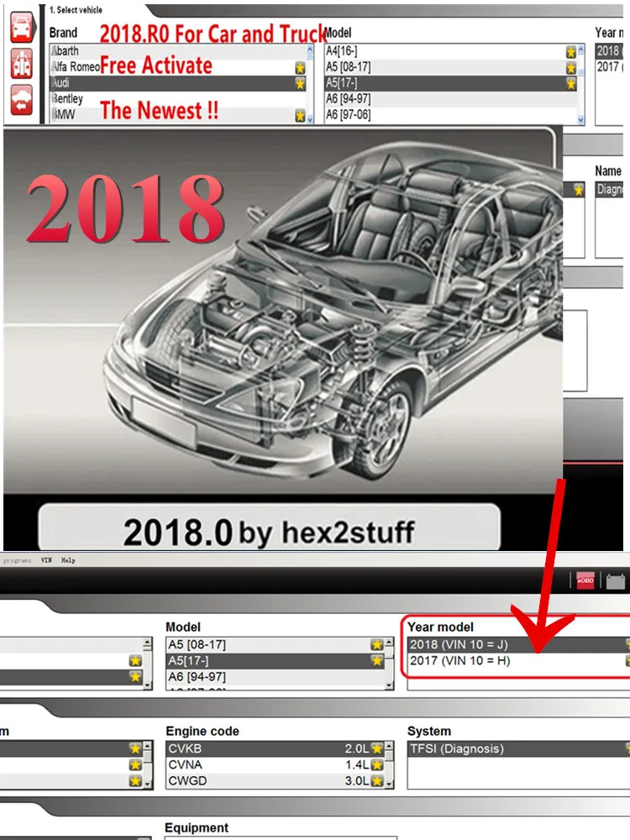Select BMW in the Brand list
The image size is (630, 840).
178,114
